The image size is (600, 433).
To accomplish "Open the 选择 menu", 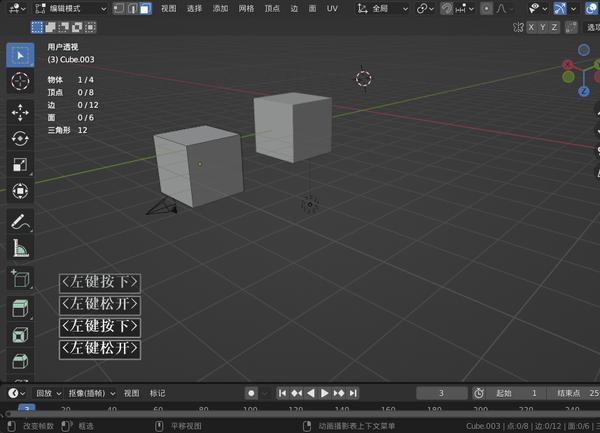I will click(x=194, y=8).
